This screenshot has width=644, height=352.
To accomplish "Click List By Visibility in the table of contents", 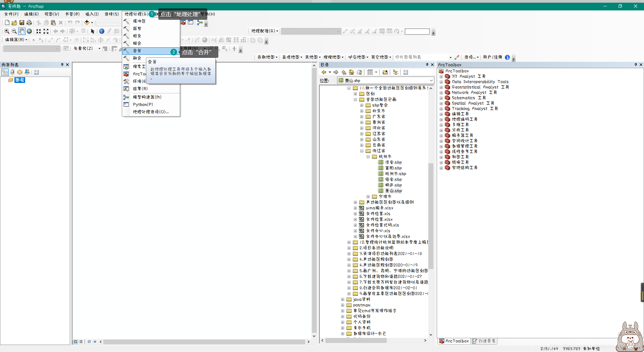I will 20,72.
